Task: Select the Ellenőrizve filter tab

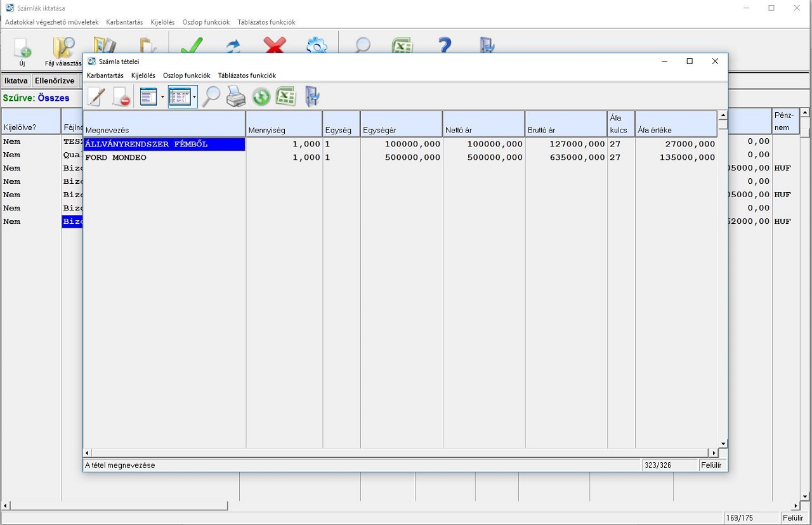Action: pos(55,81)
